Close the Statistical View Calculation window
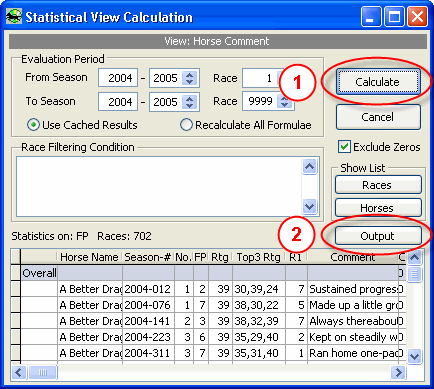Viewport: 434px width, 389px height. [x=417, y=17]
